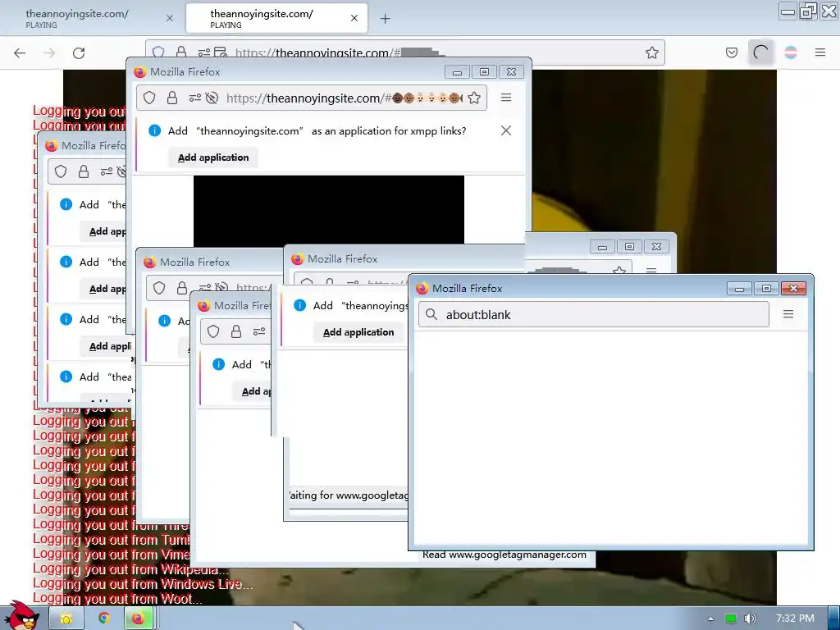
Task: Click shield icon in left popup window
Action: coord(61,171)
